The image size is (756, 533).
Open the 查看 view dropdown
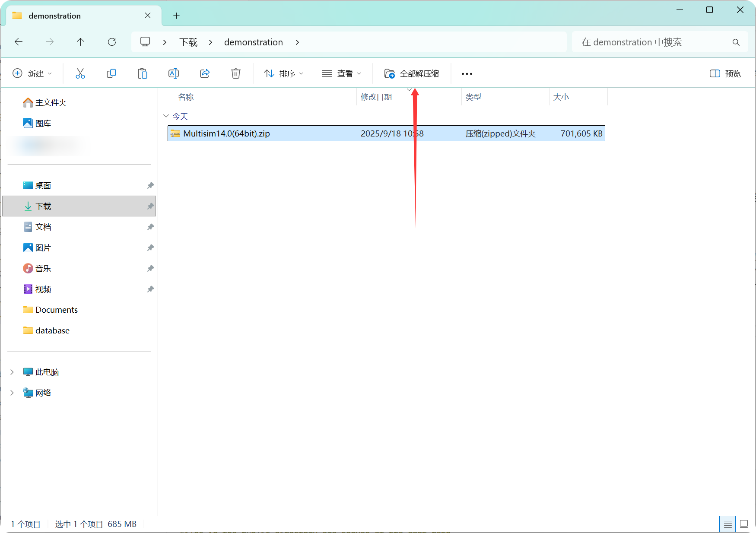click(x=341, y=73)
